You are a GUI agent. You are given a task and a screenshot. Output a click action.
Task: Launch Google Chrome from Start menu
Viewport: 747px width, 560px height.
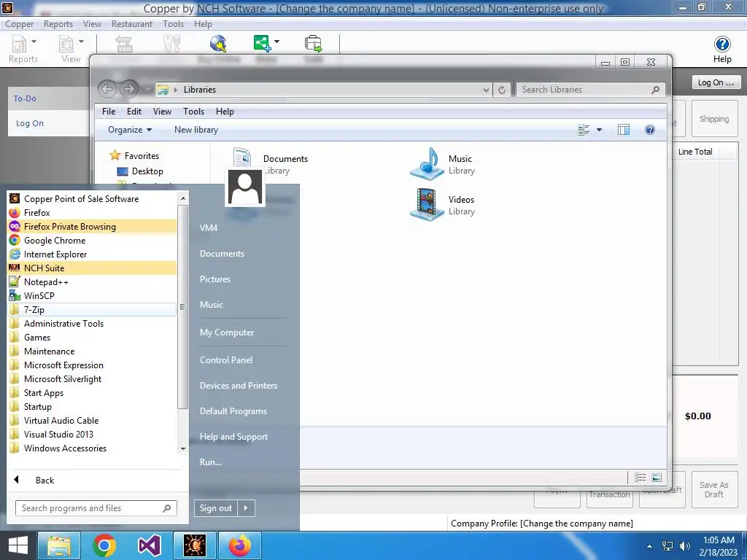[92, 240]
